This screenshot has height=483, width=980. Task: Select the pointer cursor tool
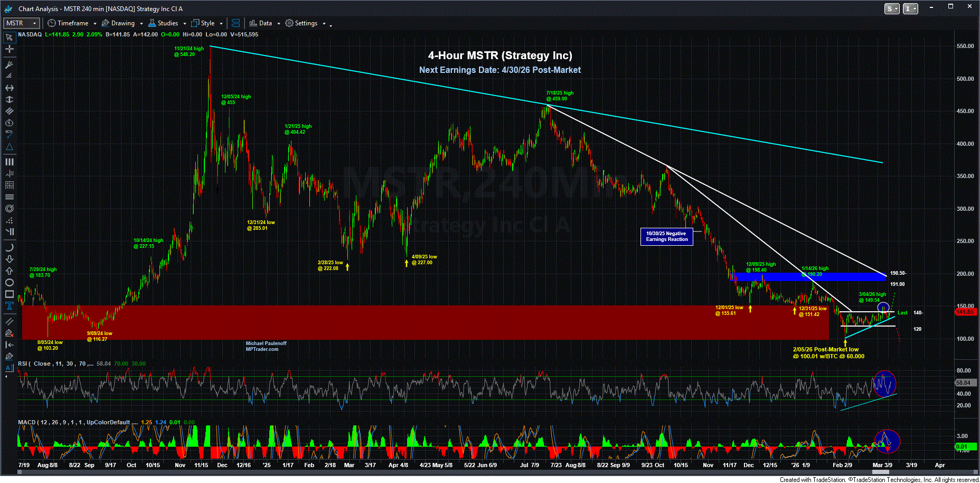pyautogui.click(x=9, y=38)
